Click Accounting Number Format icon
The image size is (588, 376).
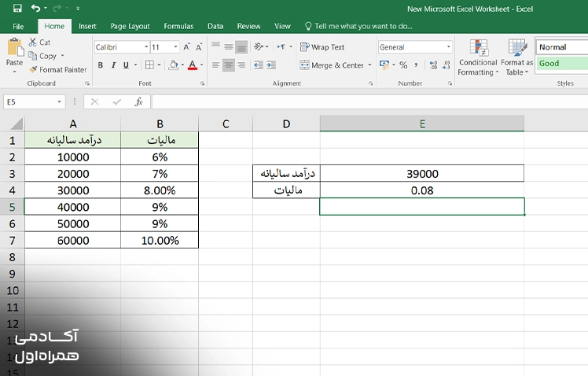click(384, 65)
